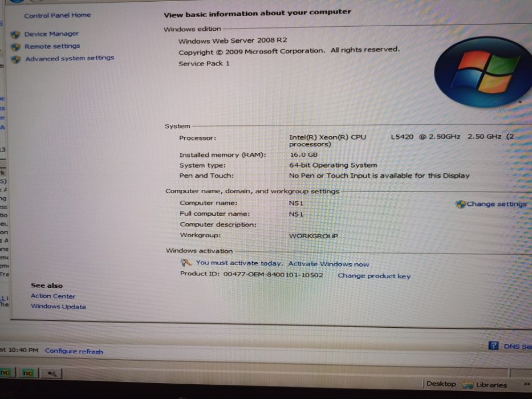Select the Computer name value NS1

pyautogui.click(x=296, y=203)
